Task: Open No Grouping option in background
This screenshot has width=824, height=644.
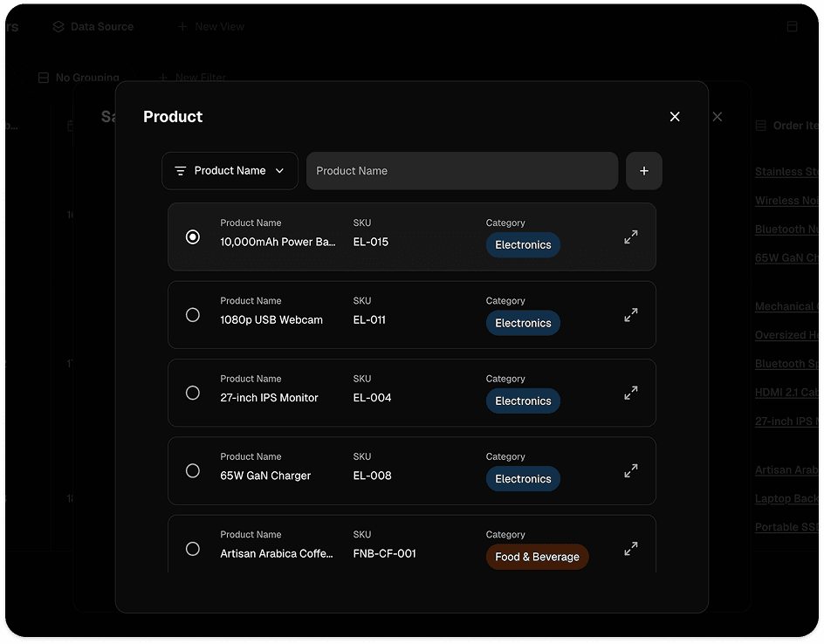Action: pos(79,78)
